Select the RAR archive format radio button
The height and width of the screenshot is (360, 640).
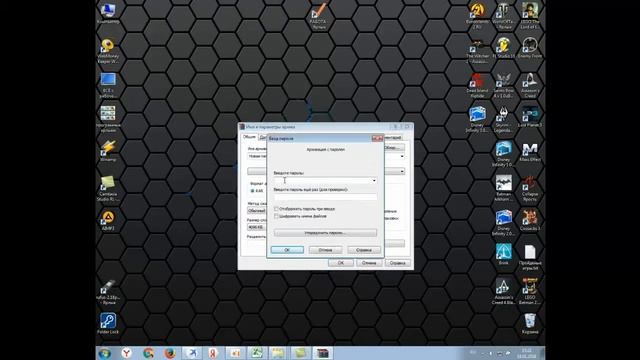point(252,191)
